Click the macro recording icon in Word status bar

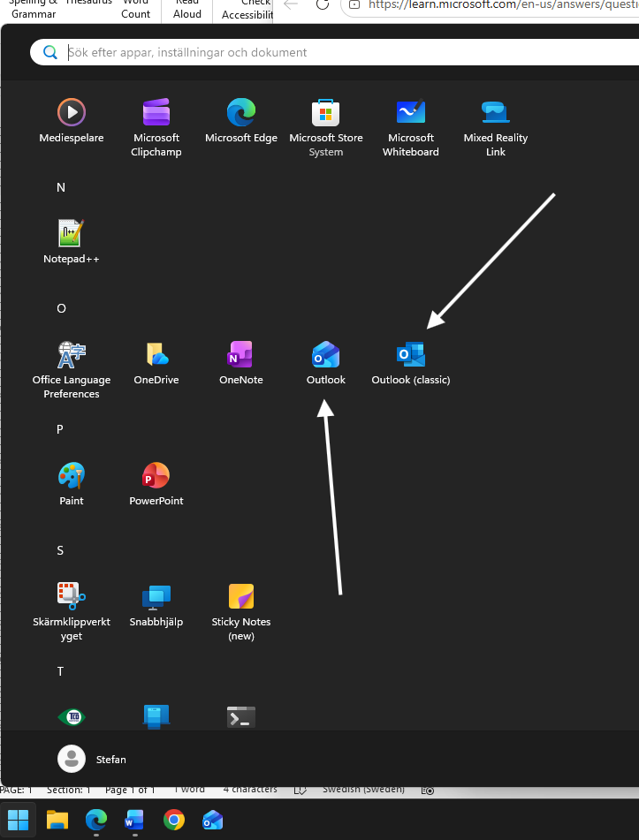click(x=427, y=791)
